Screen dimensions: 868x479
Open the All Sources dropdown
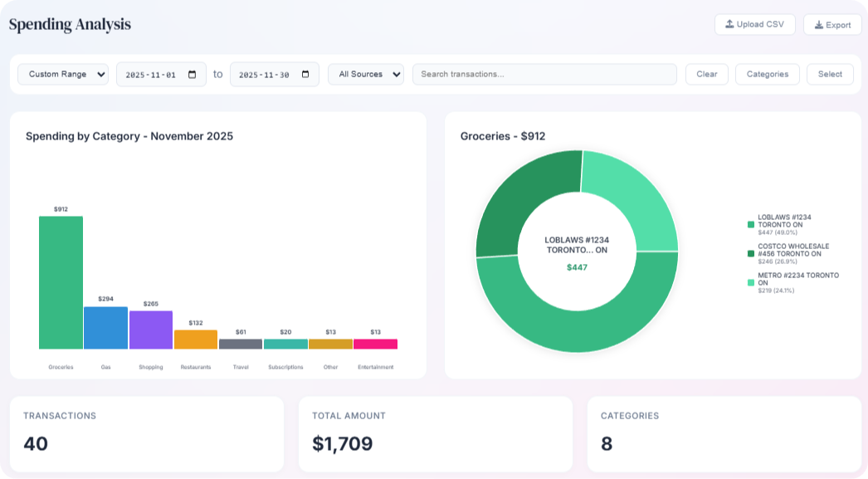click(365, 74)
